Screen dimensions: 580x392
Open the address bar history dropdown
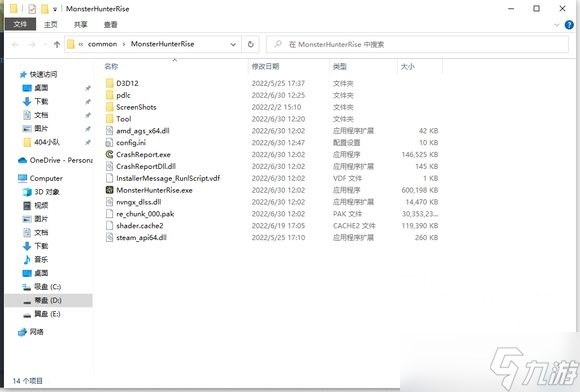233,44
